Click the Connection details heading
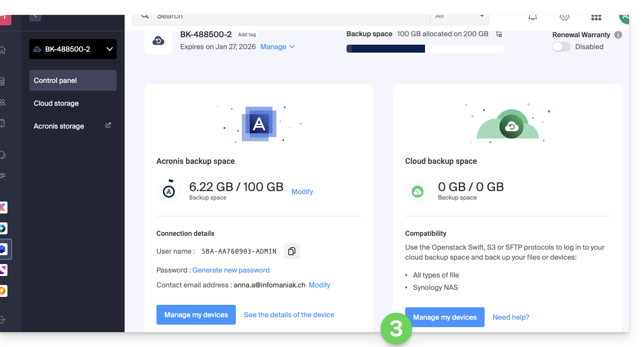The height and width of the screenshot is (347, 644). pos(186,233)
